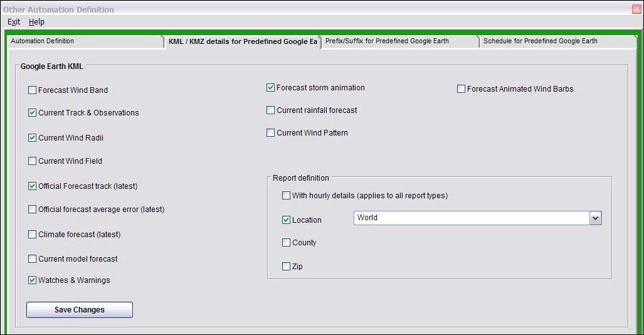
Task: Check the Climate forecast (latest) box
Action: click(33, 235)
